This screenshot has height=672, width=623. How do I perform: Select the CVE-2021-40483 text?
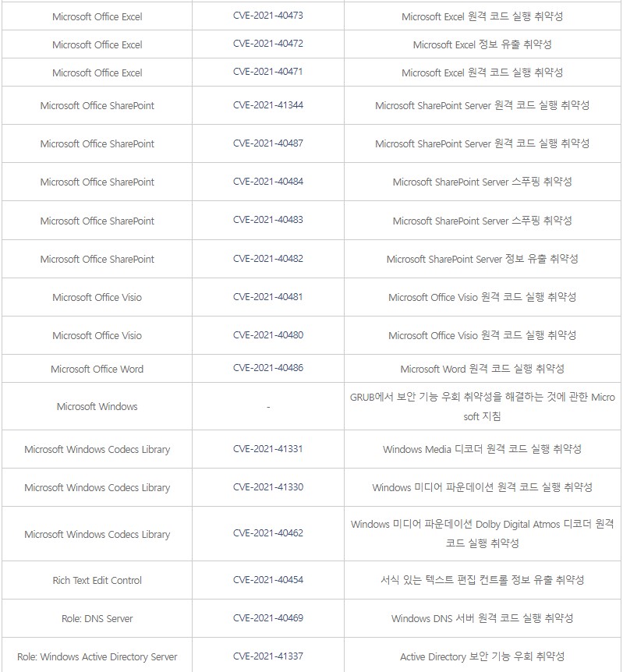tap(268, 220)
